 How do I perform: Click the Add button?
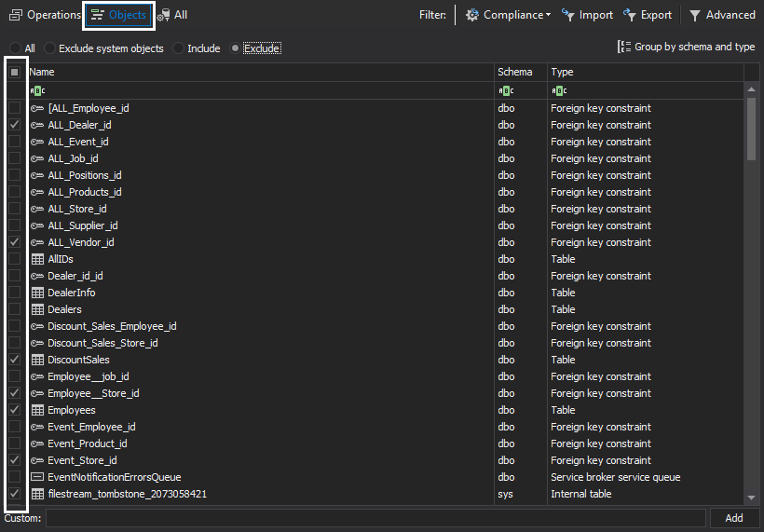pyautogui.click(x=734, y=518)
